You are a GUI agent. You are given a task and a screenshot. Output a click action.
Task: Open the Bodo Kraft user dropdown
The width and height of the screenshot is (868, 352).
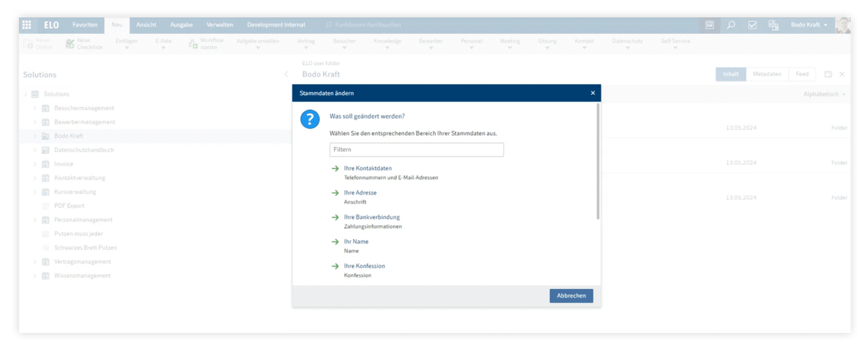pos(809,25)
